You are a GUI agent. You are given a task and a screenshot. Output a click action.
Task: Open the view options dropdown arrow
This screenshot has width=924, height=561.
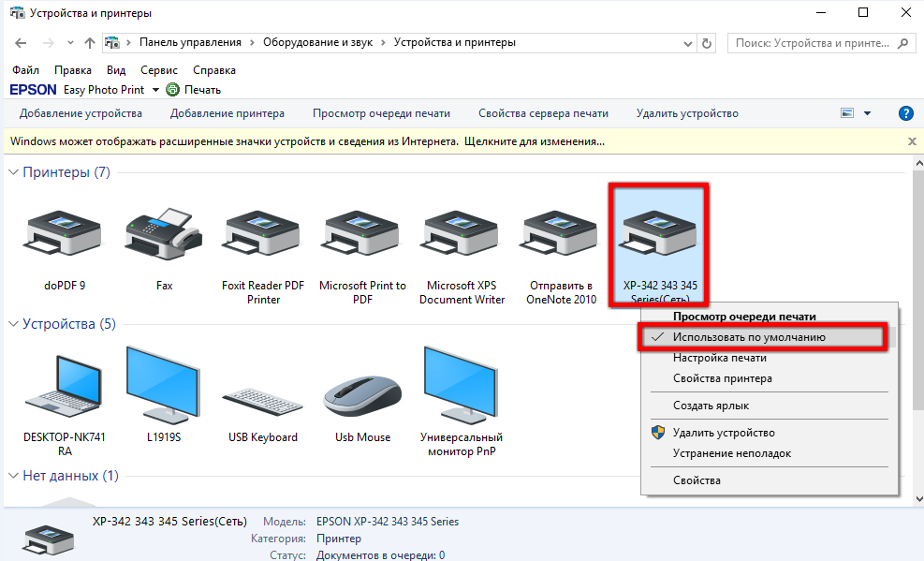point(868,113)
